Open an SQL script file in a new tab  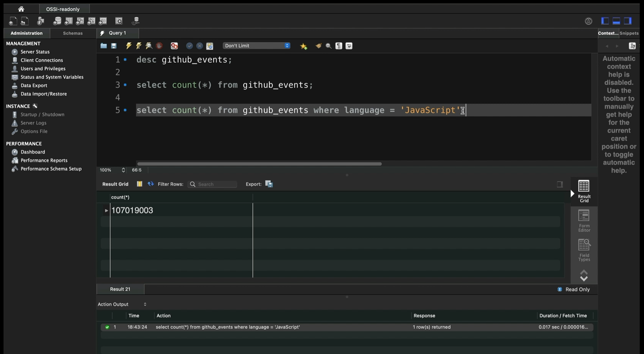click(x=24, y=21)
